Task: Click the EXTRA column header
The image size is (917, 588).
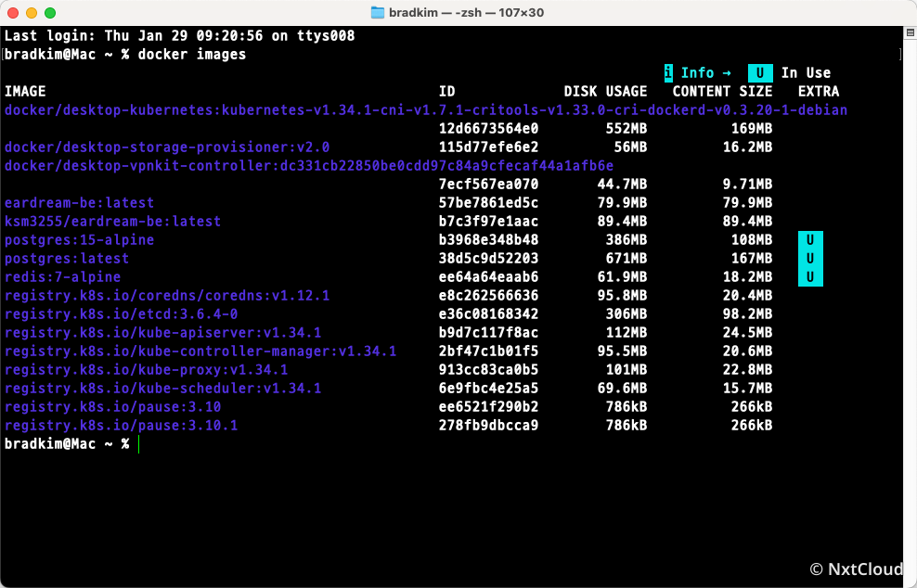Action: (x=819, y=91)
